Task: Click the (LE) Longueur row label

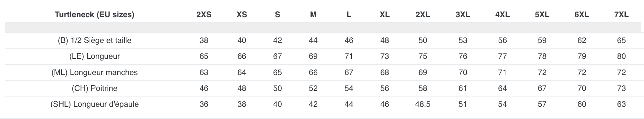Action: (x=94, y=56)
